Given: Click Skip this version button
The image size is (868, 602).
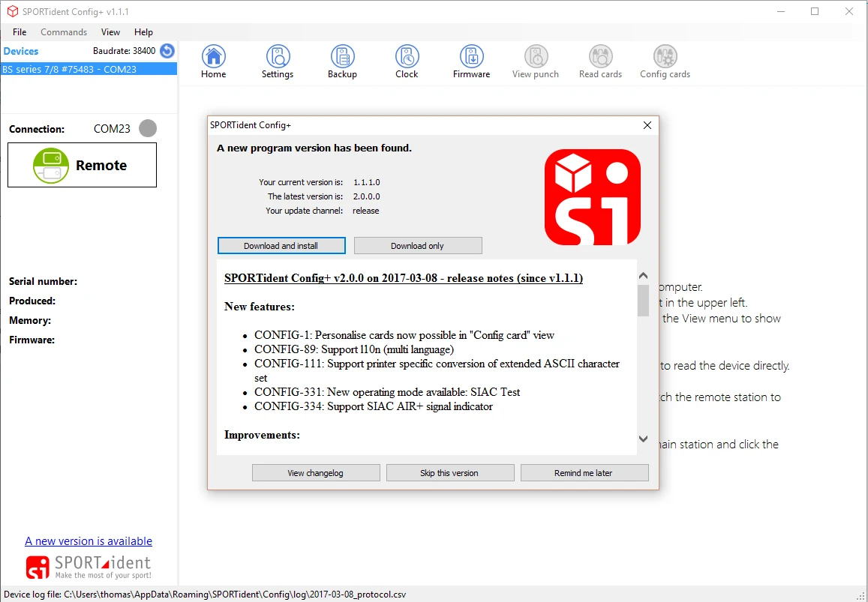Looking at the screenshot, I should 449,473.
